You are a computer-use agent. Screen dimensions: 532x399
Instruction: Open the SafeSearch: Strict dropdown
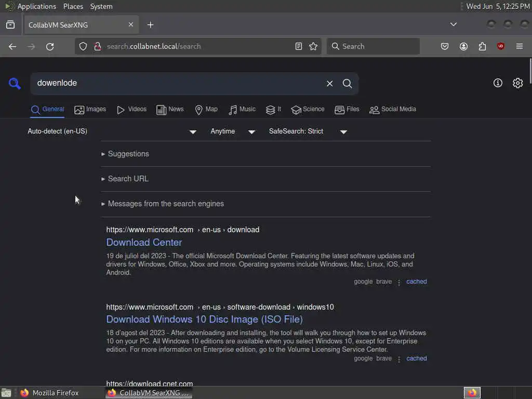[x=308, y=131]
